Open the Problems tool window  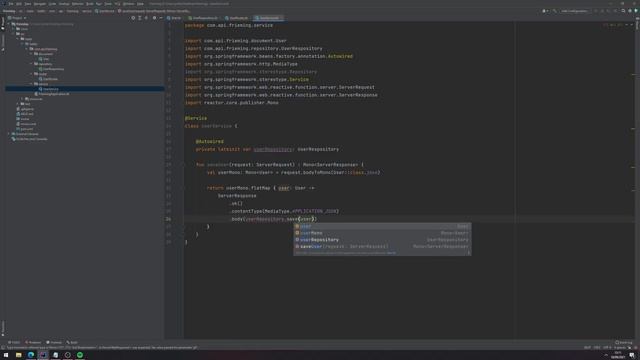[33, 342]
